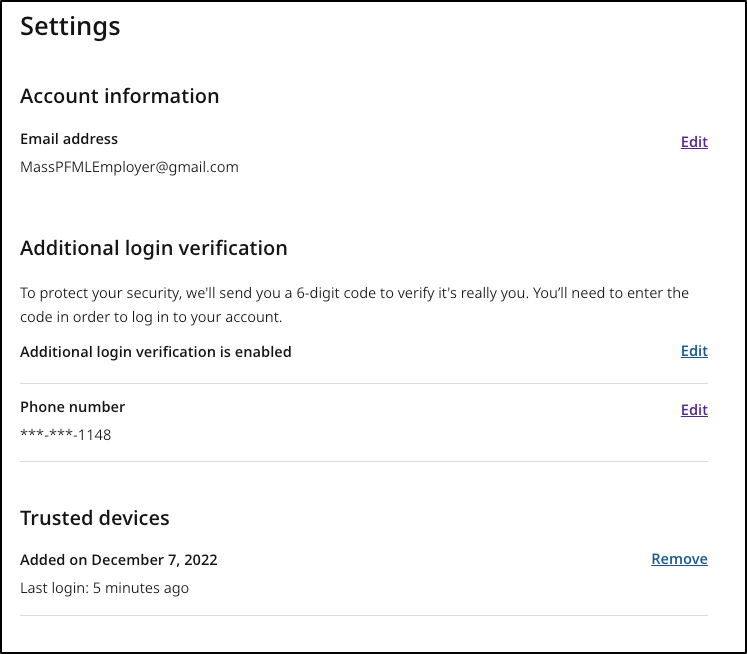Click 'Added on December 7, 2022' text
The height and width of the screenshot is (654, 747).
[118, 560]
